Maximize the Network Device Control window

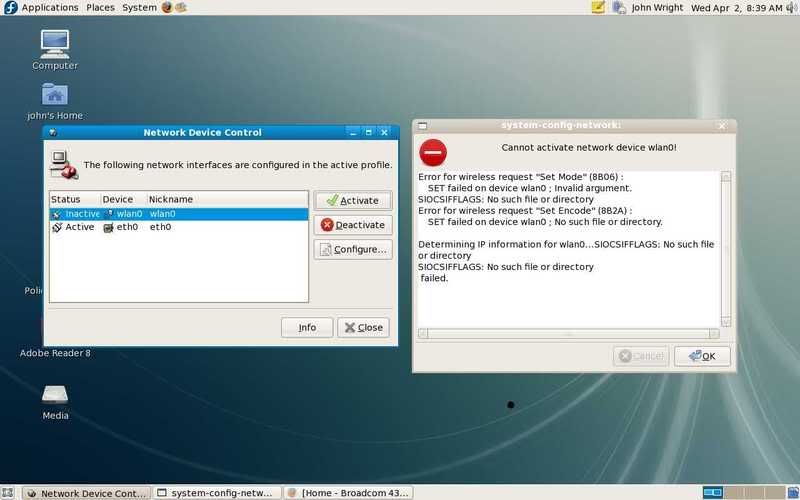pos(369,133)
